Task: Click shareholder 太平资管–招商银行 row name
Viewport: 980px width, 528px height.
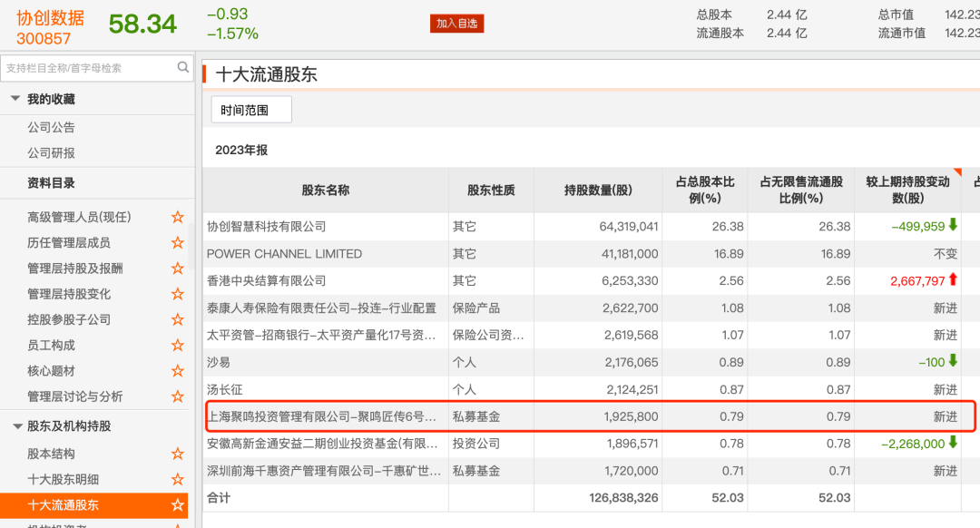Action: pos(321,335)
